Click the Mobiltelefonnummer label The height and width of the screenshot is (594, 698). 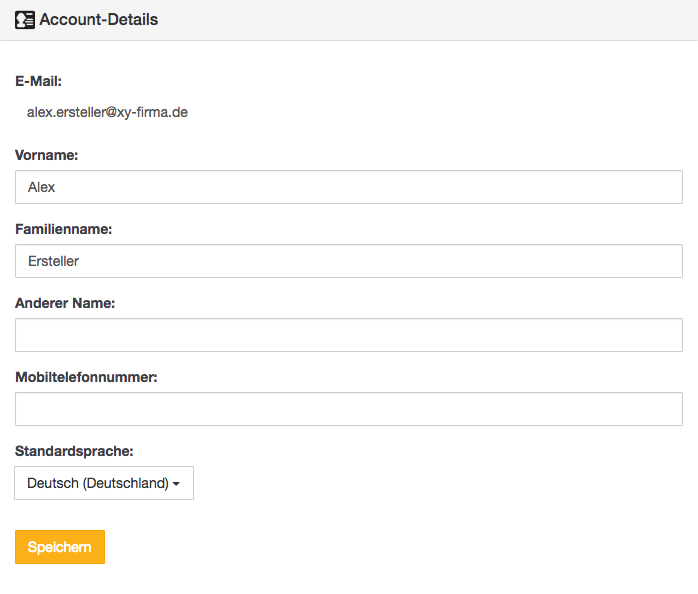[x=86, y=377]
